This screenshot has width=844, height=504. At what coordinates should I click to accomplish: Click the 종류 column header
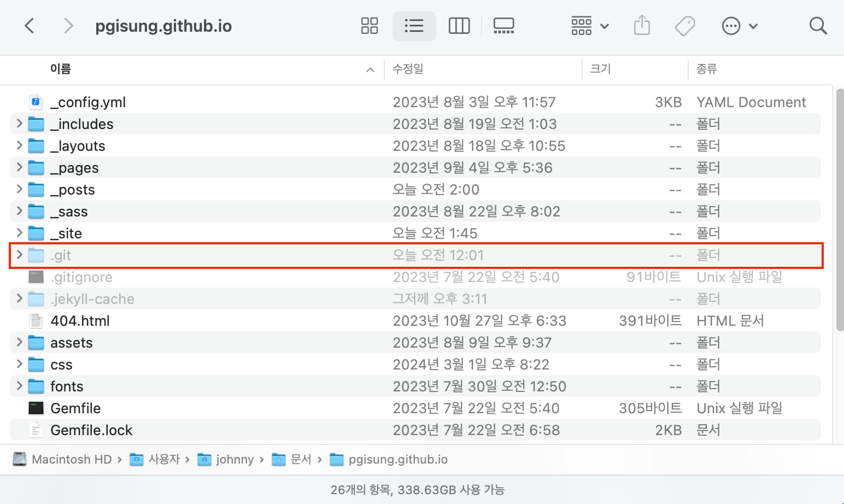click(x=706, y=69)
